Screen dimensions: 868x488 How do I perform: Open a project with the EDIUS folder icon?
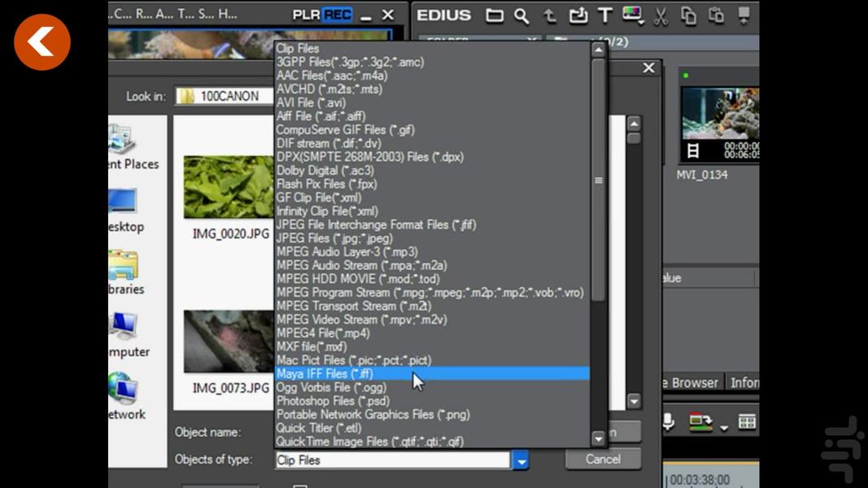click(x=495, y=15)
